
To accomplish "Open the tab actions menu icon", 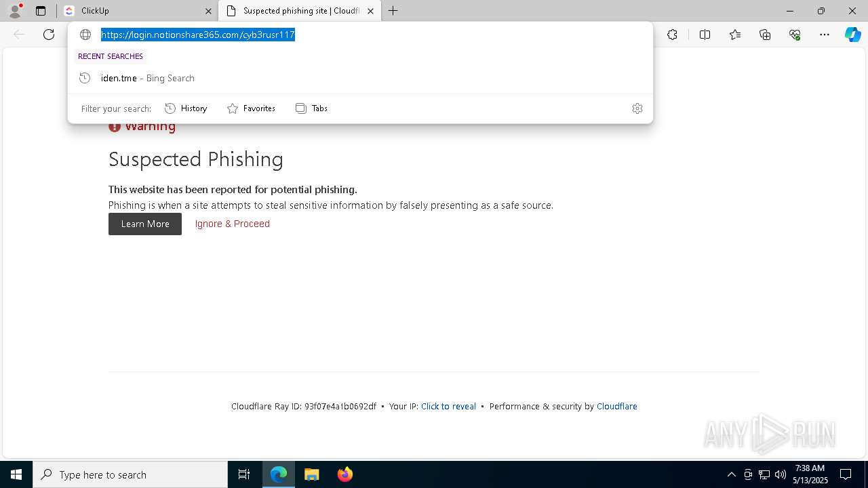I will tap(41, 11).
